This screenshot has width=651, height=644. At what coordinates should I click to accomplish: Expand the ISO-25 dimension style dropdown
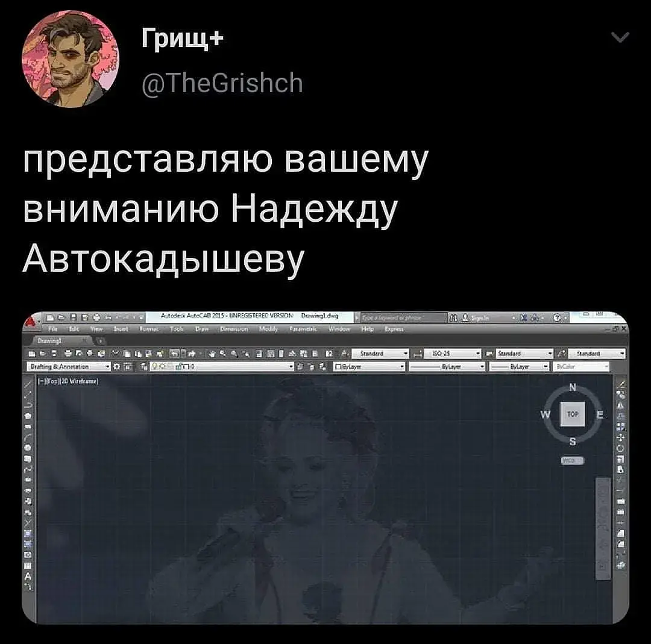452,354
